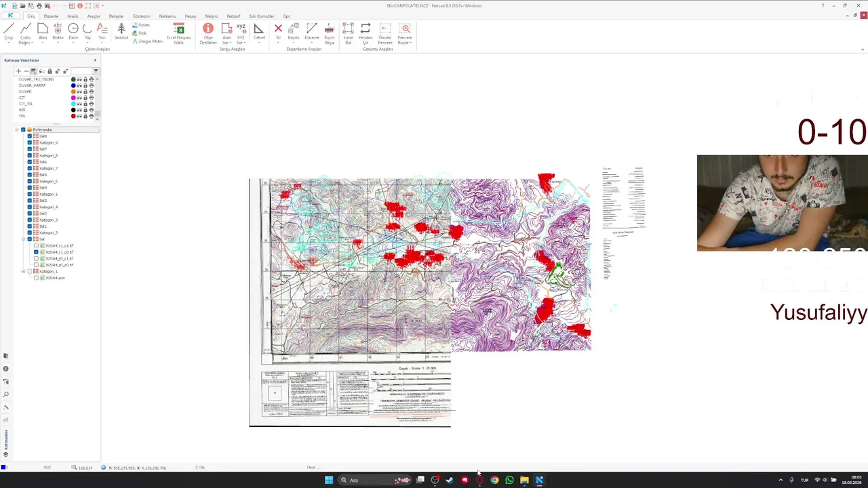868x488 pixels.
Task: Switch to the Netcad Görünüm tab
Action: pyautogui.click(x=141, y=16)
